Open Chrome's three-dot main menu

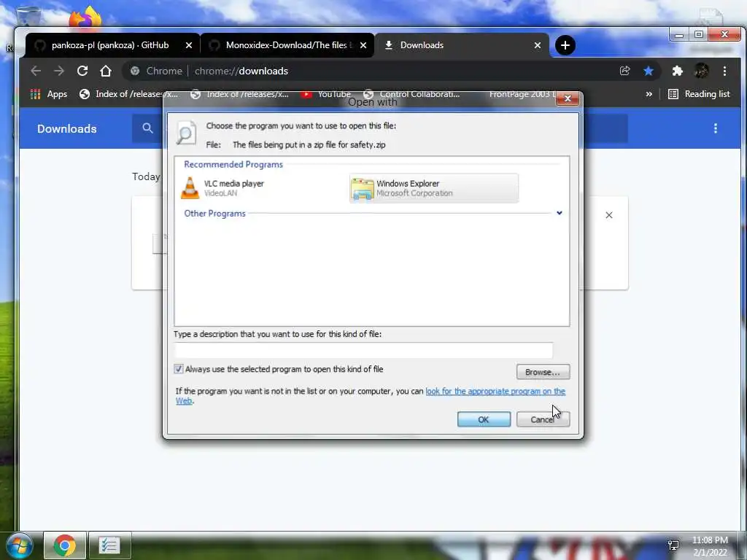(x=724, y=71)
